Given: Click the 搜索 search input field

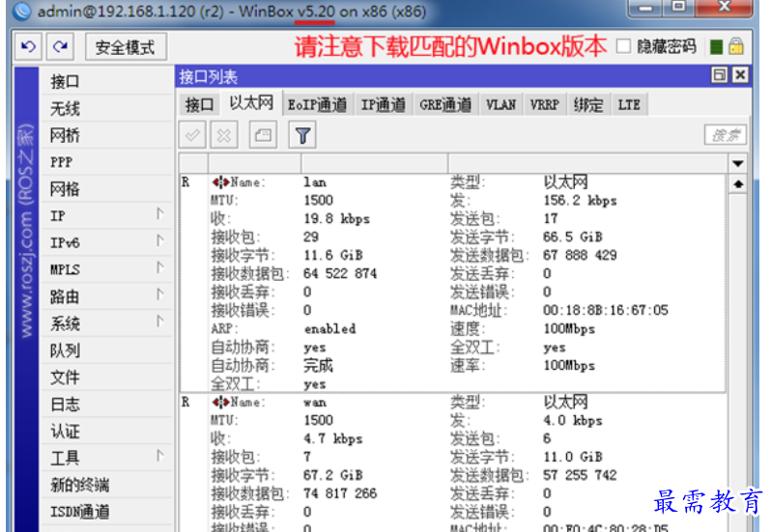Looking at the screenshot, I should coord(725,136).
